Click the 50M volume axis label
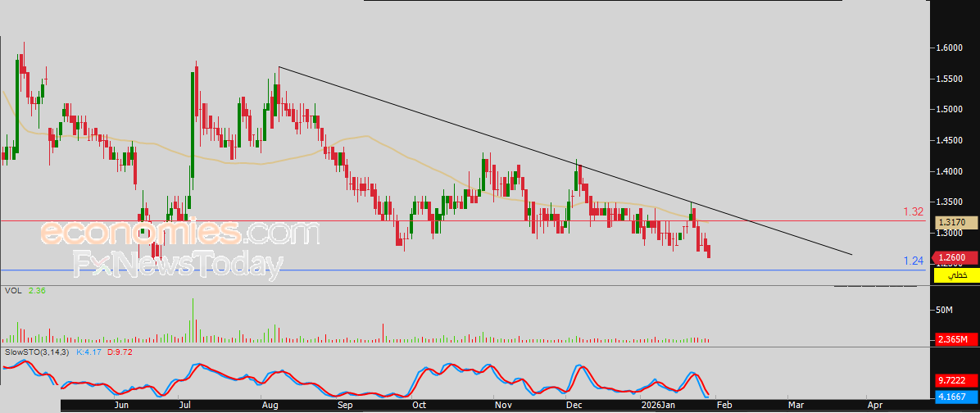 click(945, 310)
